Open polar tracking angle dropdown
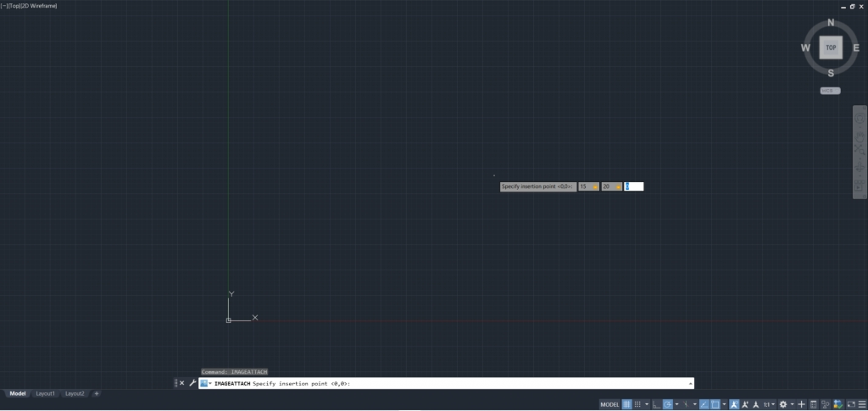The height and width of the screenshot is (411, 868). (x=677, y=404)
